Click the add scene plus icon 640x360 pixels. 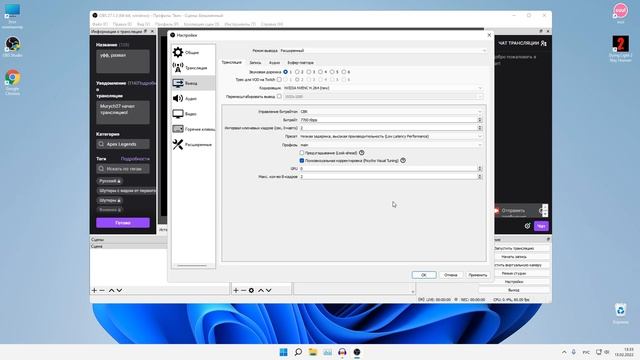pyautogui.click(x=94, y=290)
